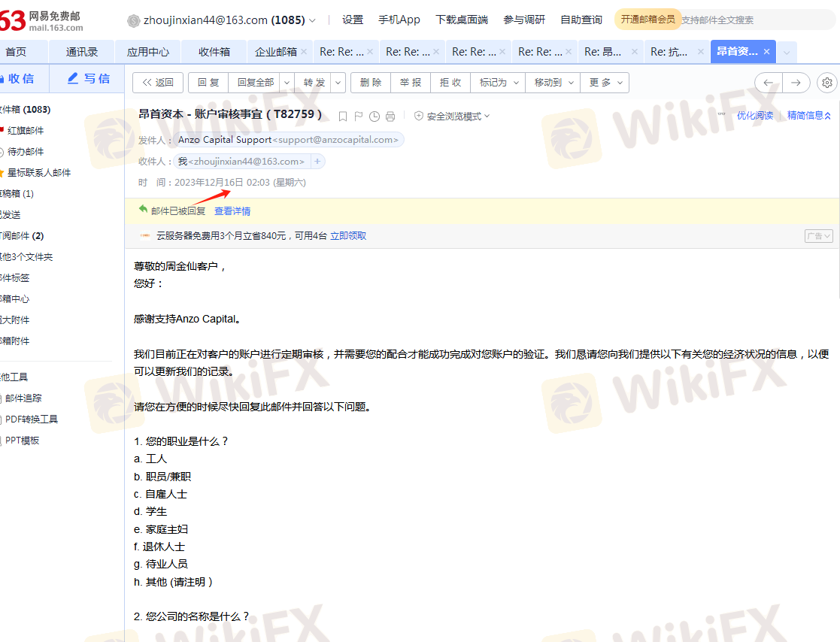The image size is (840, 642).
Task: Open 待办邮件 folder
Action: point(25,152)
